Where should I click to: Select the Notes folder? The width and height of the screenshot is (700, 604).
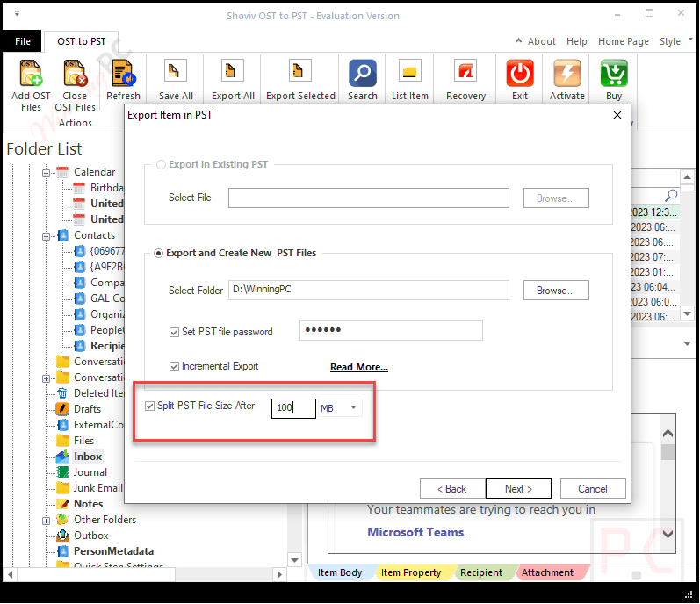[x=89, y=504]
